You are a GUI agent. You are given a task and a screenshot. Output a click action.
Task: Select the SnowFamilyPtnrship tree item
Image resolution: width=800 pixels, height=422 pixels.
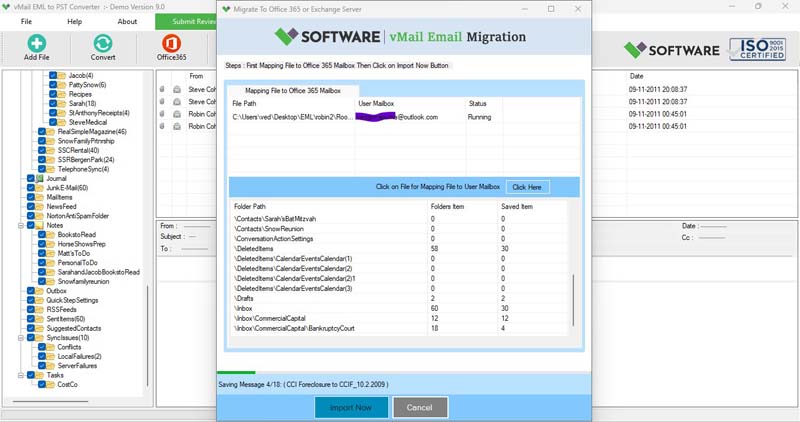pos(86,141)
